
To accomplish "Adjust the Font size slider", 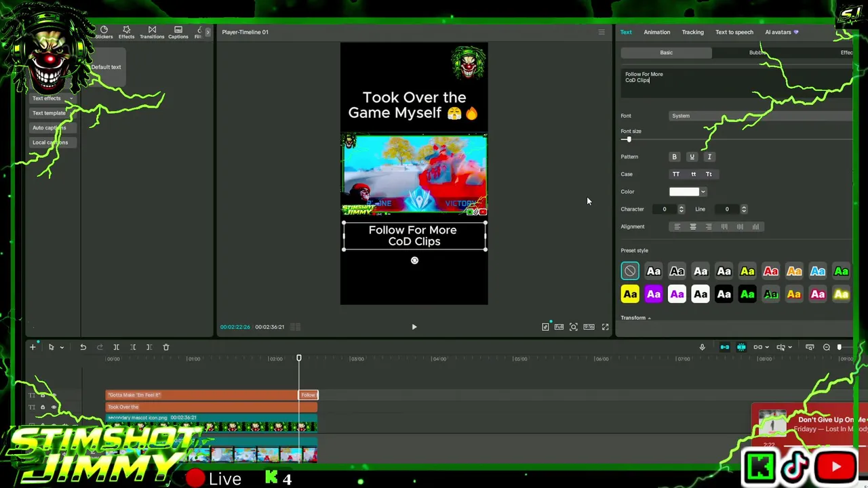I will tap(629, 139).
